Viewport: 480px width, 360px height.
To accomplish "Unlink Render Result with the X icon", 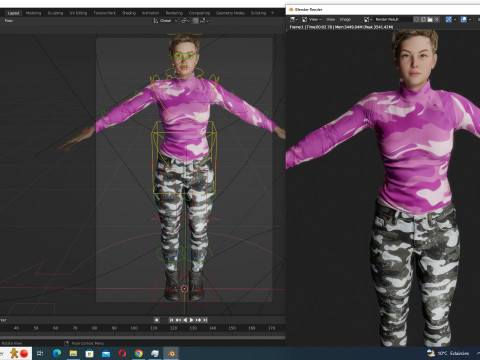I will pyautogui.click(x=437, y=19).
